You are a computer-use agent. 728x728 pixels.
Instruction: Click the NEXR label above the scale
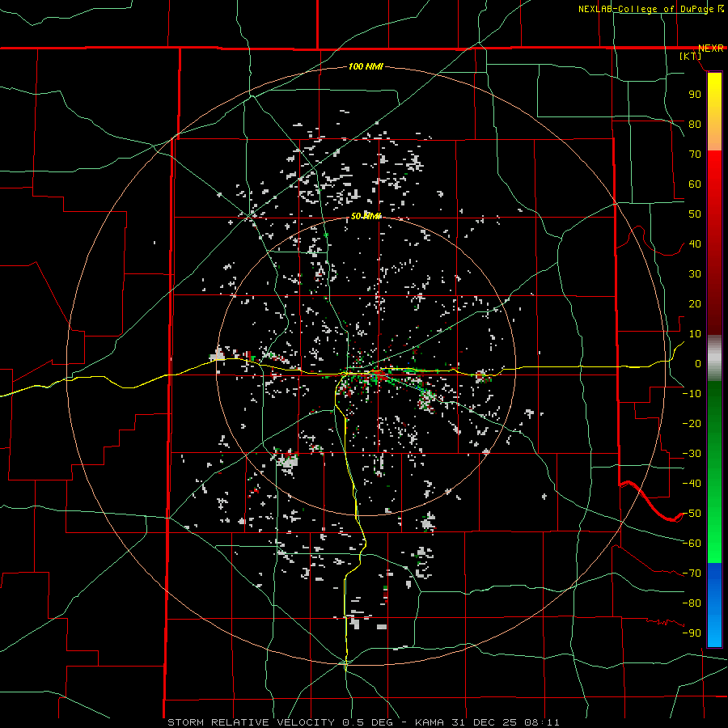(711, 49)
